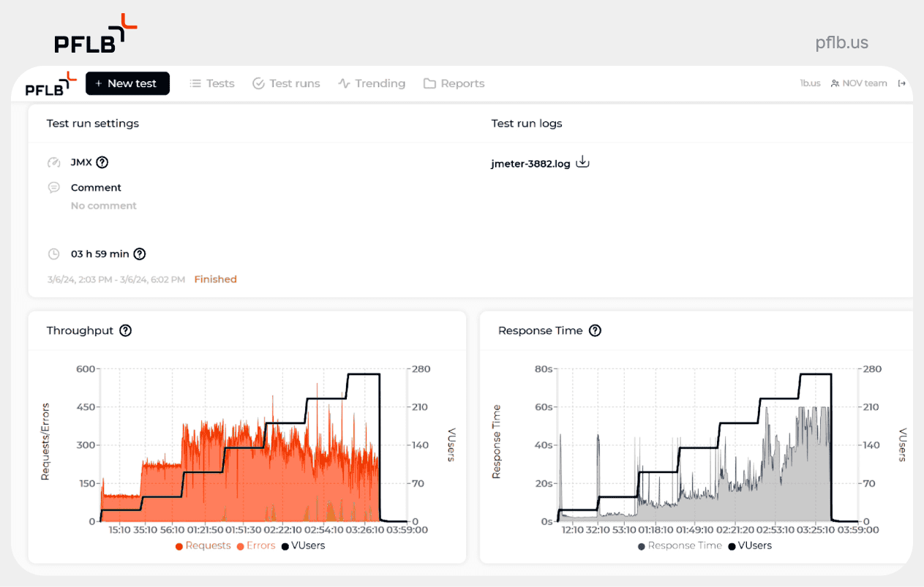
Task: Click the 80s value on Response Time axis
Action: coord(543,368)
